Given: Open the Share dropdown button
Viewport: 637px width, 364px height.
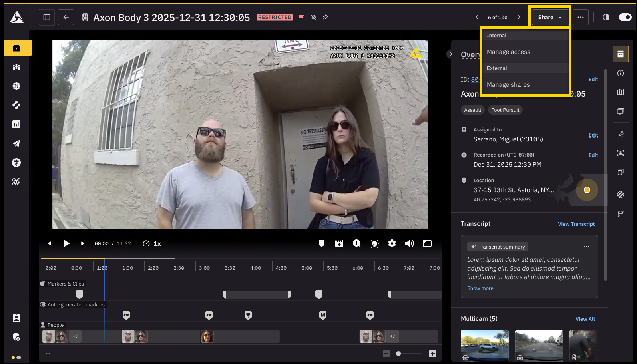Looking at the screenshot, I should click(549, 17).
